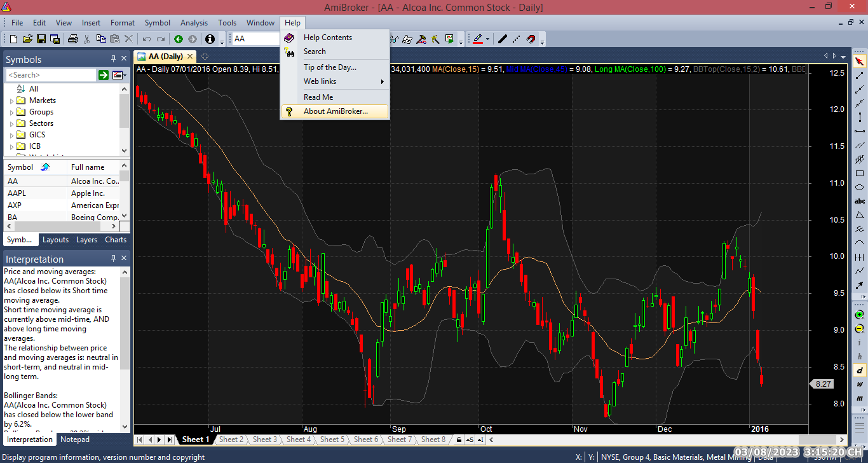The image size is (868, 463).
Task: Click the Delete X icon in toolbar
Action: [129, 39]
